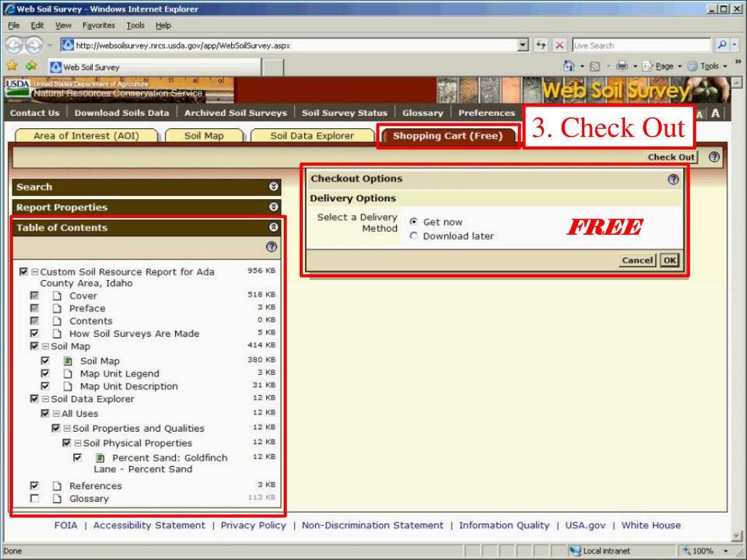This screenshot has width=747, height=560.
Task: Click the help icon beside Check Out
Action: point(713,157)
